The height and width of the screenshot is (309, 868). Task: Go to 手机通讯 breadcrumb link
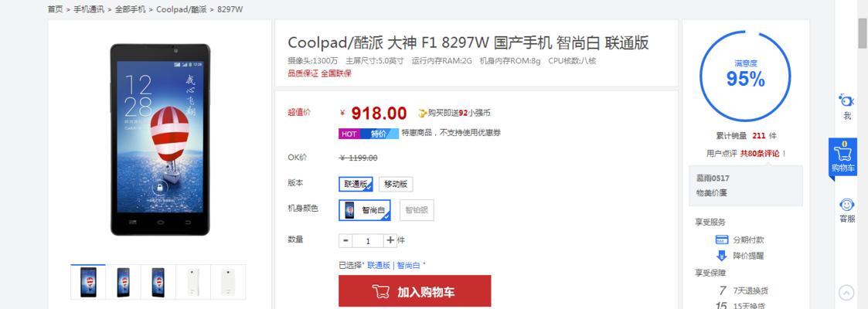(x=89, y=9)
